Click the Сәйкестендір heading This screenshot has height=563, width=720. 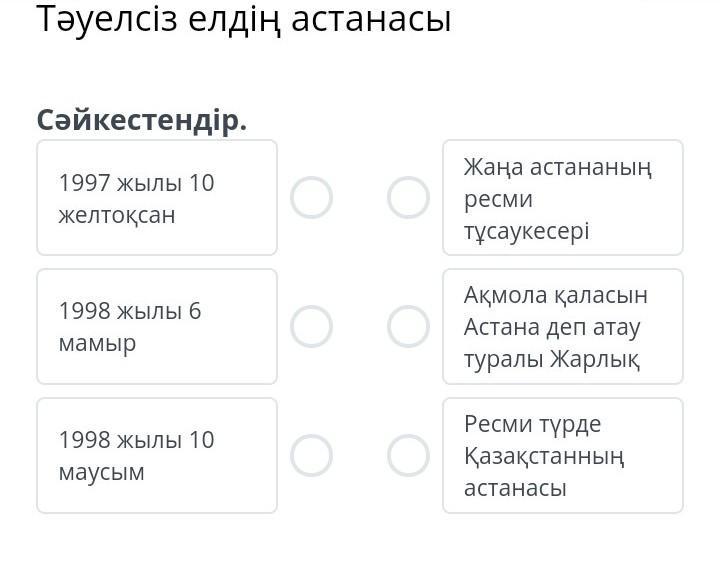(142, 120)
